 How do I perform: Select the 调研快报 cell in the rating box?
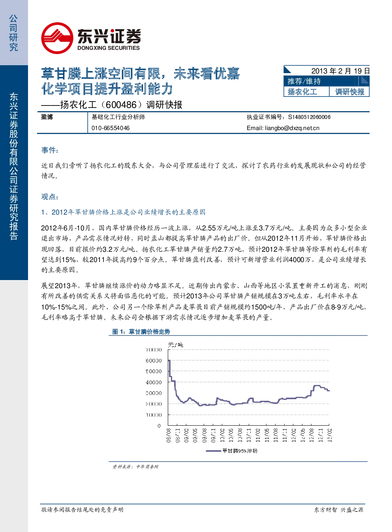click(350, 92)
